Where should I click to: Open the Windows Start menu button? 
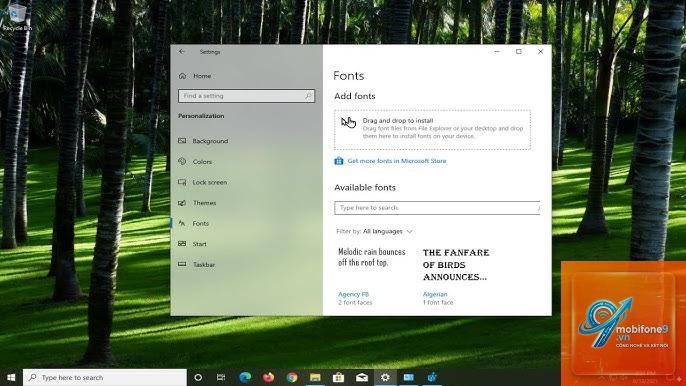11,377
